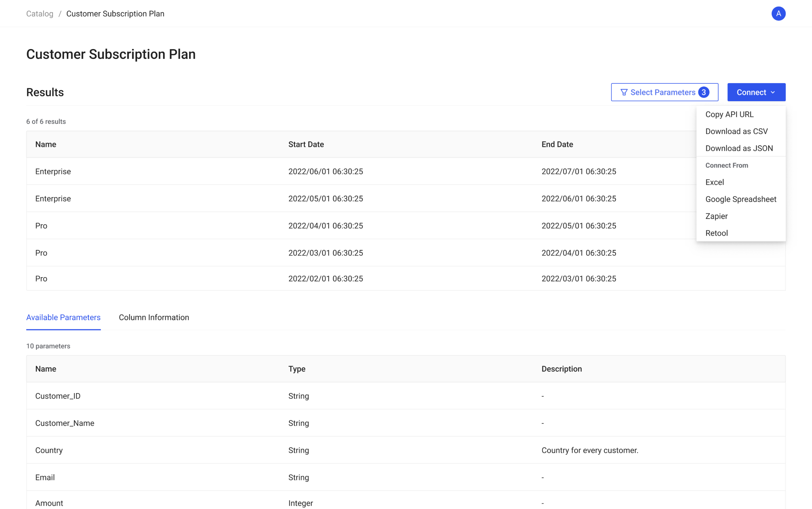Choose Excel under Connect From
Screen dimensions: 812x509
point(714,182)
